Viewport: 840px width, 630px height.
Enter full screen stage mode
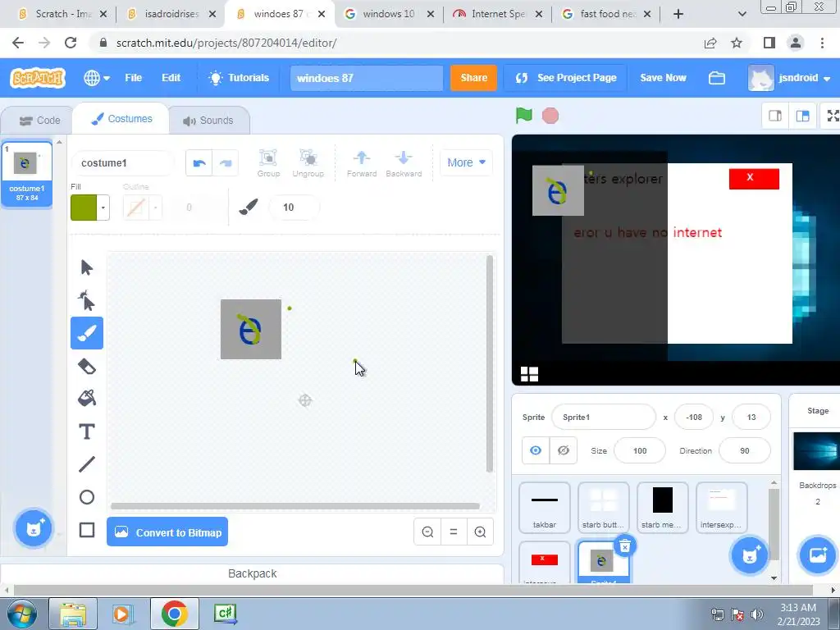click(x=832, y=116)
